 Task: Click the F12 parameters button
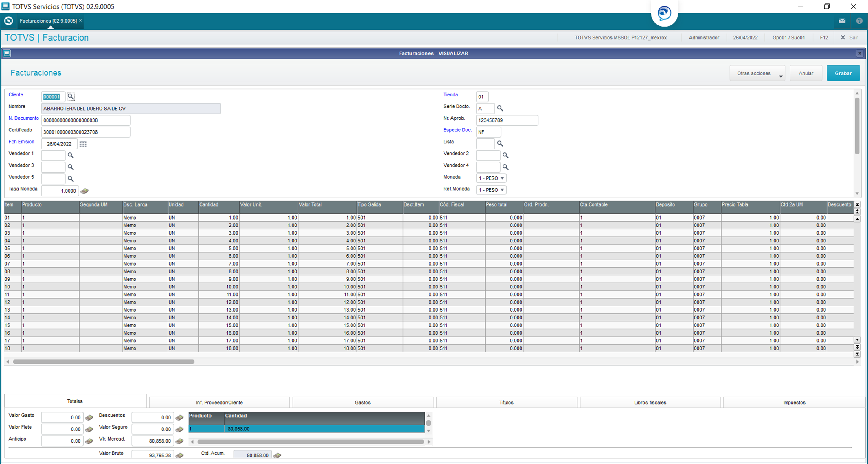824,37
